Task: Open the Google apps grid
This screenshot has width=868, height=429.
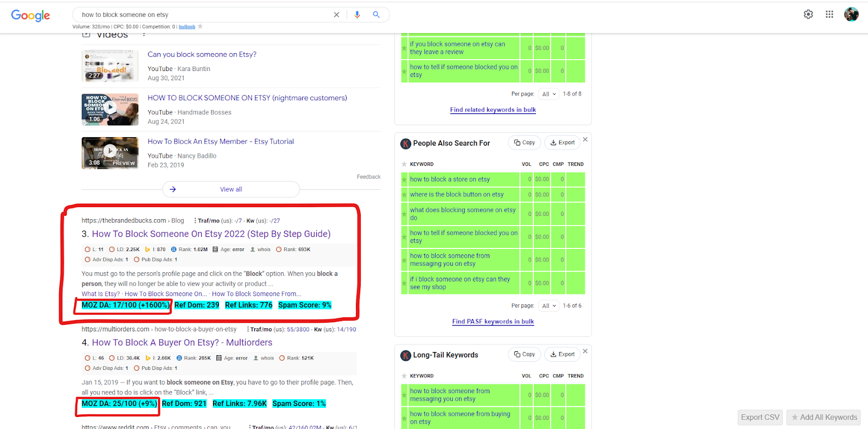Action: (829, 15)
